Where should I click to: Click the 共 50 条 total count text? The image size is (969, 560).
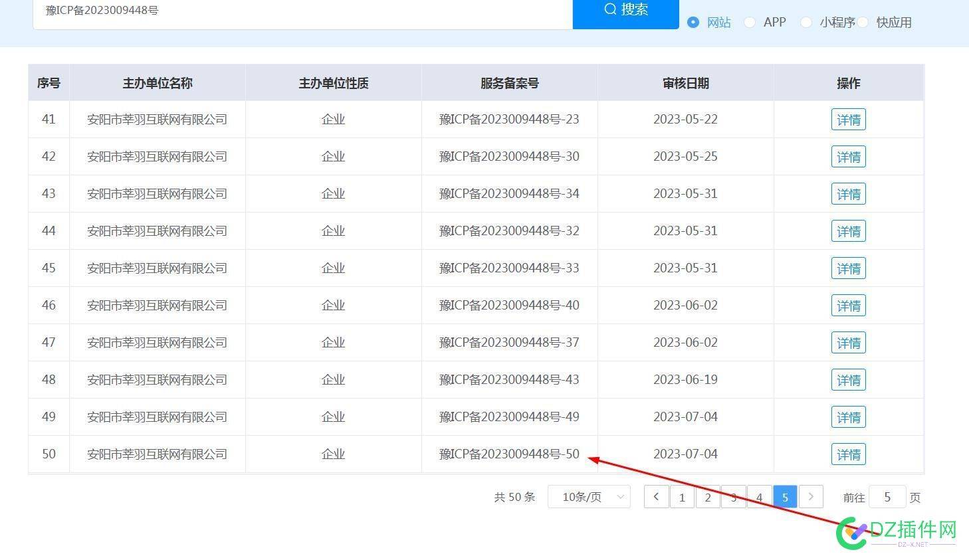click(x=514, y=497)
